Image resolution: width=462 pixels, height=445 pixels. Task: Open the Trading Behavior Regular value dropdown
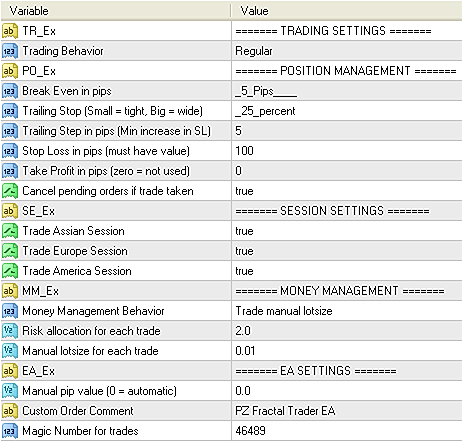pyautogui.click(x=347, y=51)
